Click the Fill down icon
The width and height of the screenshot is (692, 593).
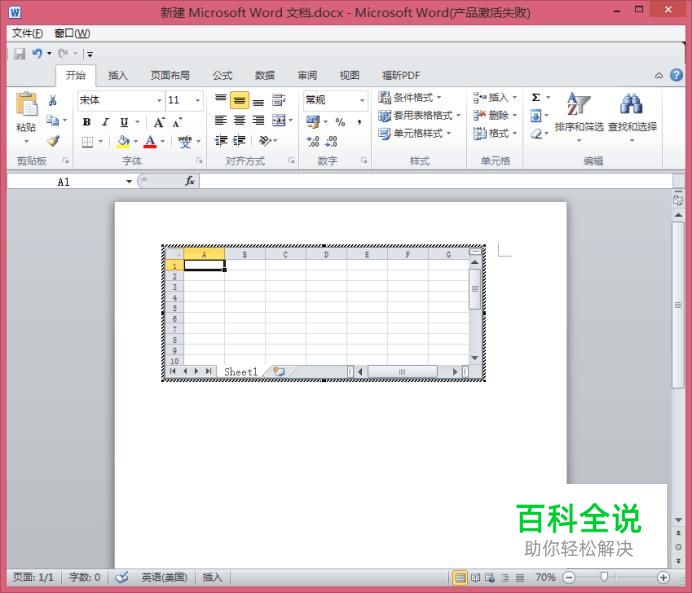click(536, 116)
